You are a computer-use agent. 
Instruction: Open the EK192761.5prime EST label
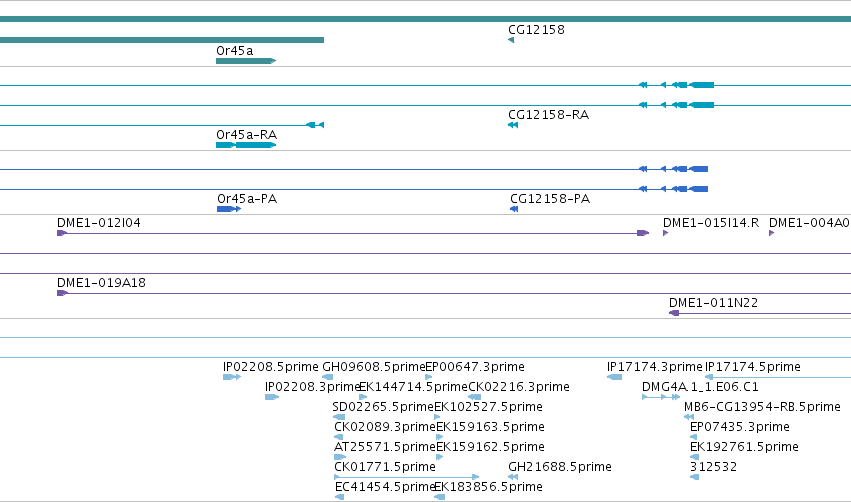pos(744,447)
